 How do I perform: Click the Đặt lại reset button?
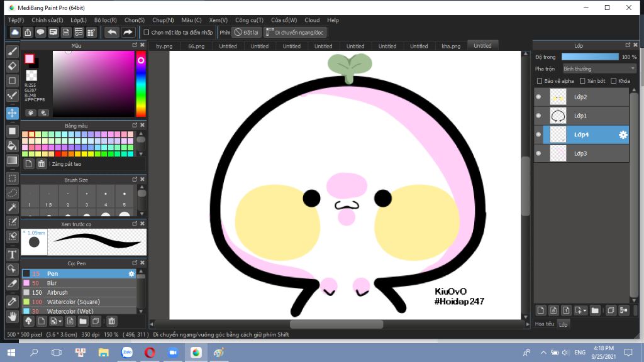[247, 32]
